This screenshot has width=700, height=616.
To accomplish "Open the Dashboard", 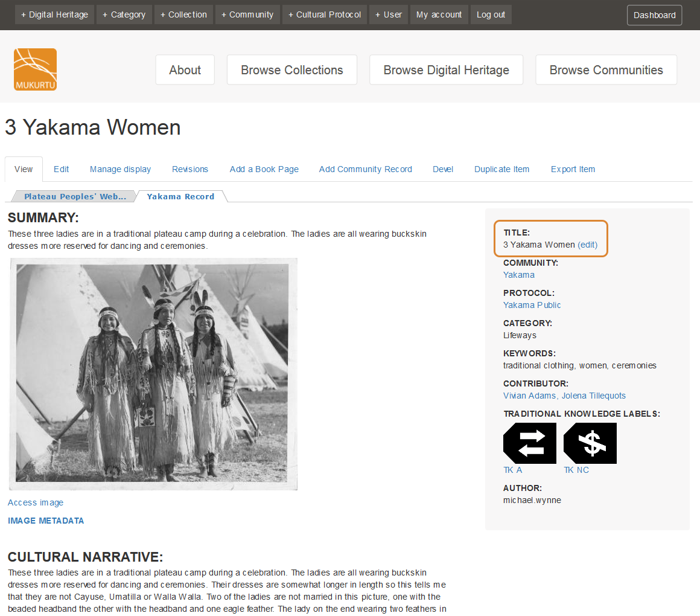I will point(655,15).
